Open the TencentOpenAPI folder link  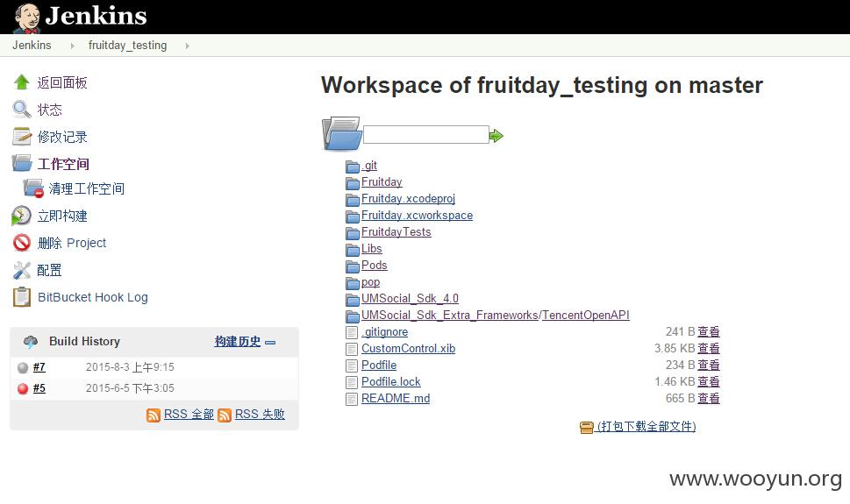coord(586,315)
